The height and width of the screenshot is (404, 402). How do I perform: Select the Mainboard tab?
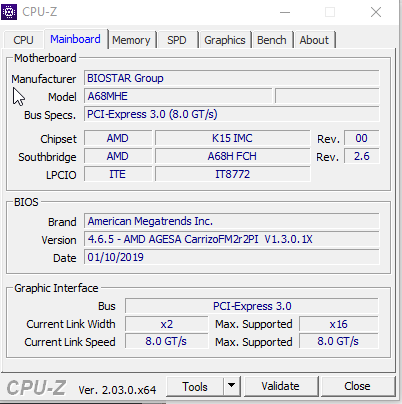pyautogui.click(x=75, y=39)
